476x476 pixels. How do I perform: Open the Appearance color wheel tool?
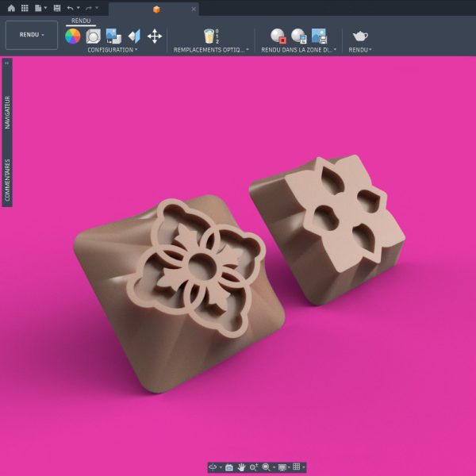[73, 36]
